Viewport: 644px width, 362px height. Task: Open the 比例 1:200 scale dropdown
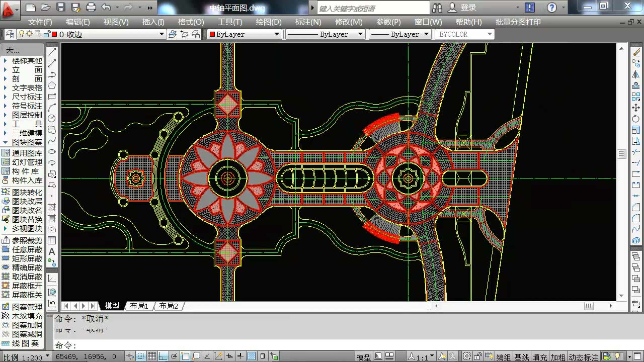click(26, 356)
